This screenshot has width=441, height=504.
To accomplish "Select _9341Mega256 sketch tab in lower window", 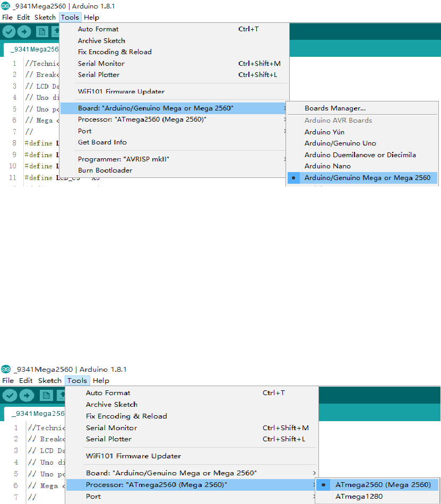I will coord(34,414).
